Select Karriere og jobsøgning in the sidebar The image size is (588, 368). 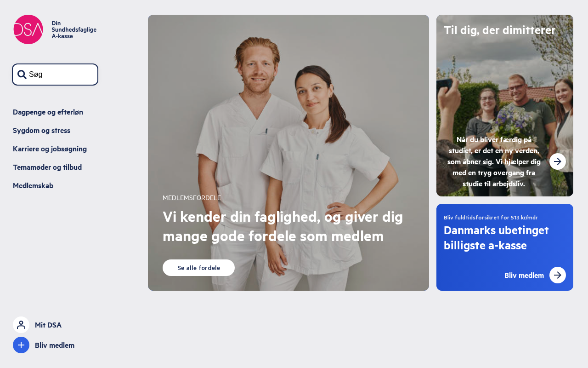[50, 149]
